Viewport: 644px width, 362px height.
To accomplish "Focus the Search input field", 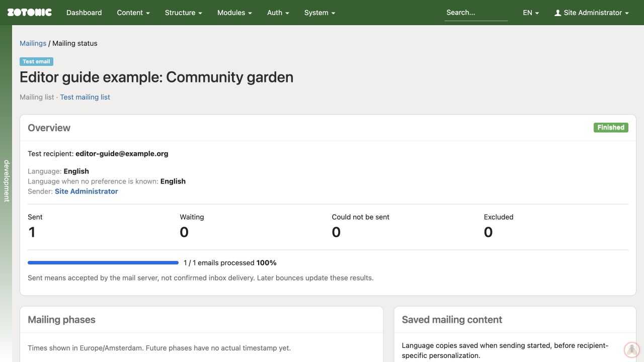I will click(476, 13).
